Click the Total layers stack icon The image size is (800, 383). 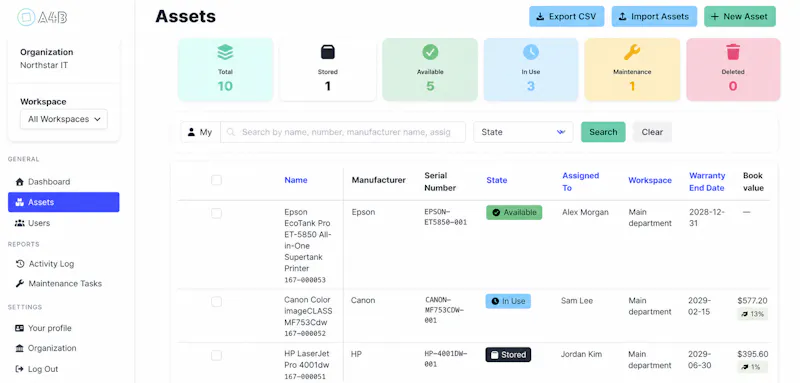[225, 52]
